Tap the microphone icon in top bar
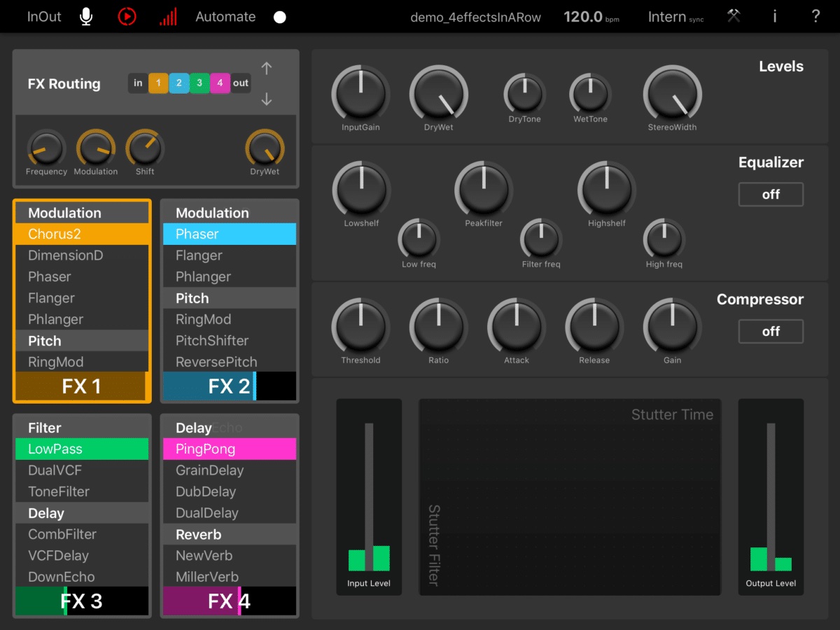Screen dimensions: 840x630 pyautogui.click(x=86, y=17)
